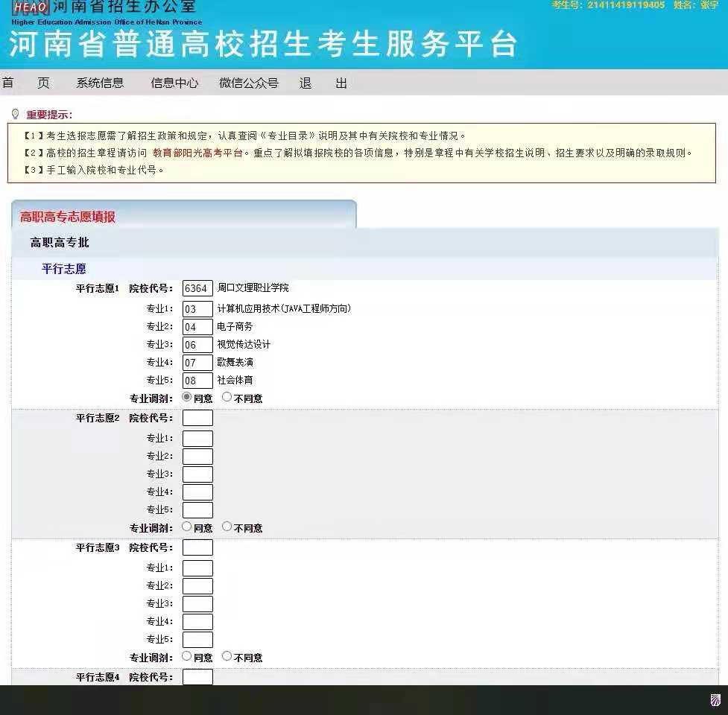Focus the 平行志愿1 专业5 field with 08
The image size is (728, 715).
pos(197,381)
